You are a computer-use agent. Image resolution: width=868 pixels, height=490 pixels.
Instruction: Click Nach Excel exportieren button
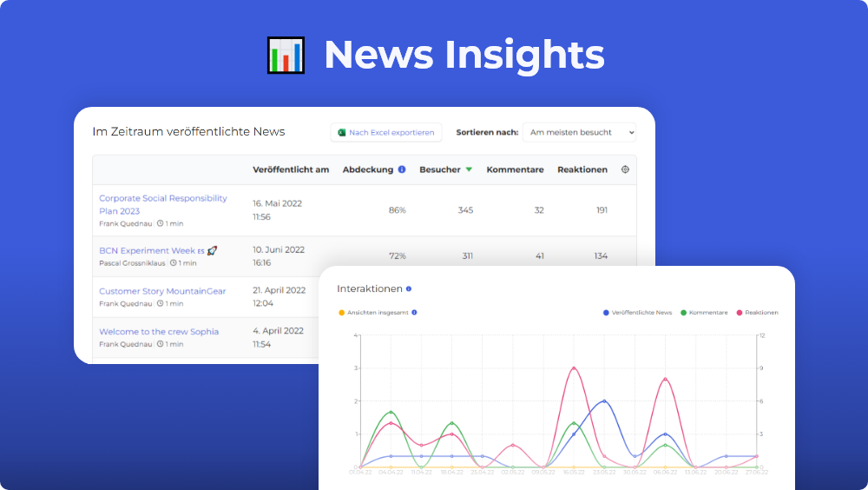pyautogui.click(x=386, y=132)
